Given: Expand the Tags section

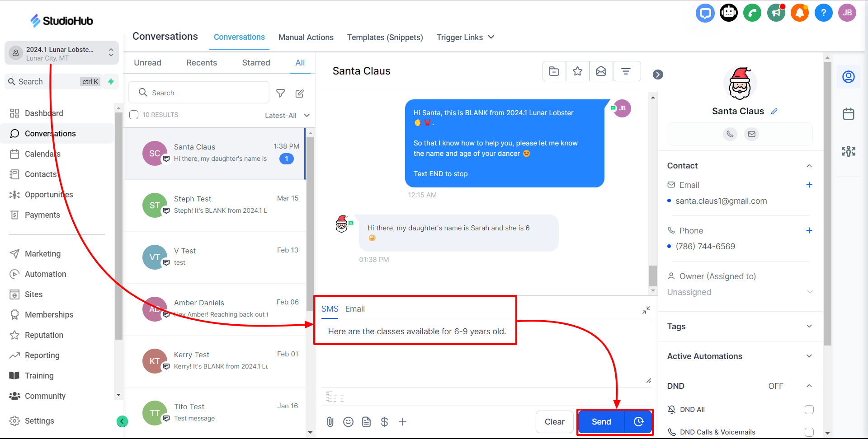Looking at the screenshot, I should click(x=740, y=327).
